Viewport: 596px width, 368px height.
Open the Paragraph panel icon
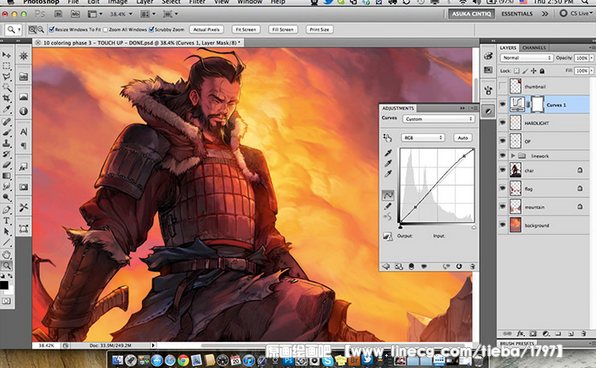coord(24,146)
